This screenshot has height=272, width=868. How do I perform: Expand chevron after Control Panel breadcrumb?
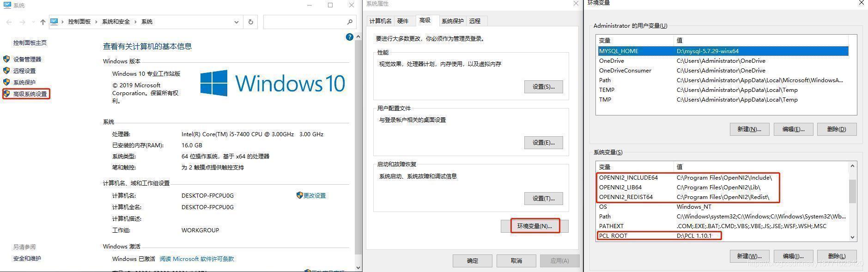pos(96,22)
